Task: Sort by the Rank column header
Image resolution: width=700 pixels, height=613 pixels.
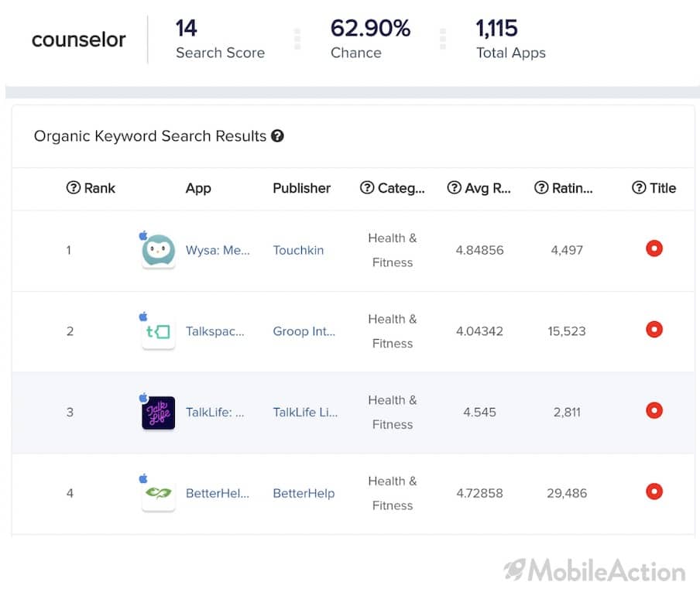Action: pyautogui.click(x=100, y=188)
